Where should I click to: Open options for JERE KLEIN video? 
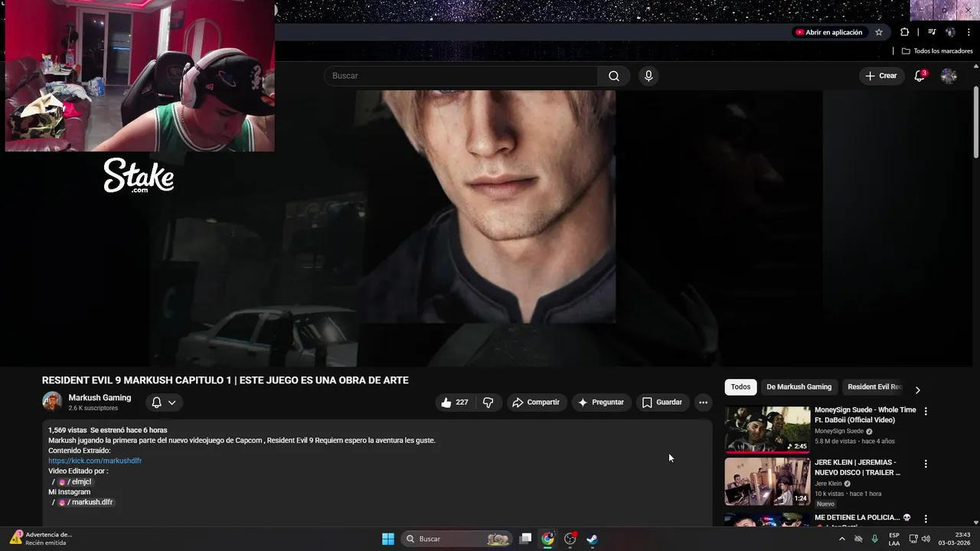[926, 464]
